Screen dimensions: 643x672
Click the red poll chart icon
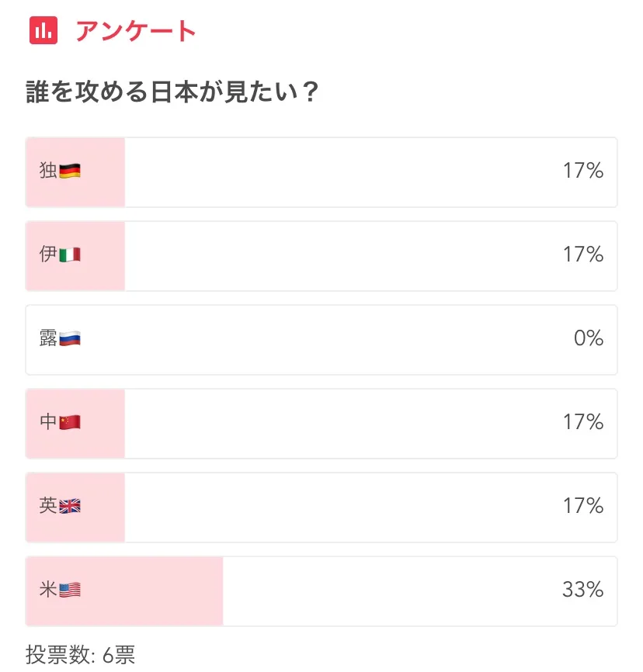tap(44, 30)
